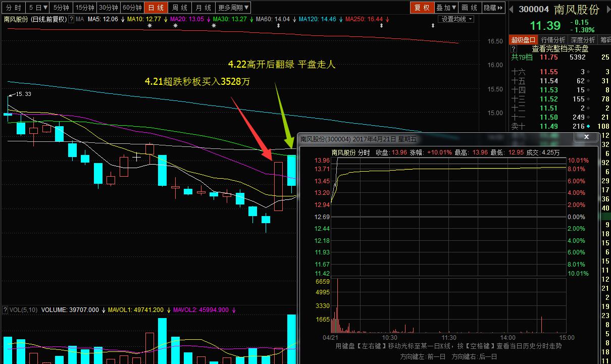611x364 pixels.
Task: Click the star marker below MA10
Action: [149, 26]
